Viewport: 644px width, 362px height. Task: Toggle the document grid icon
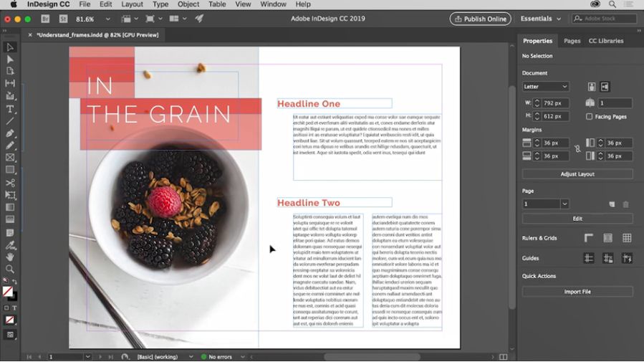pyautogui.click(x=627, y=238)
